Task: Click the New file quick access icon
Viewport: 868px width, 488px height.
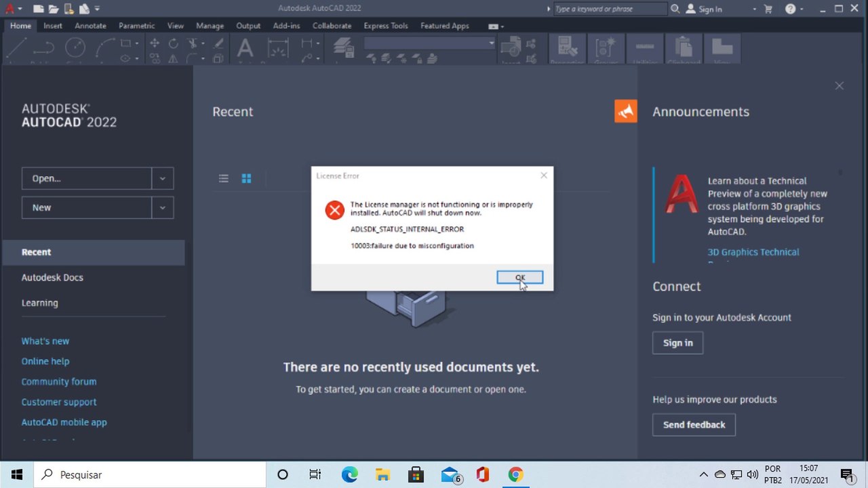Action: 38,9
